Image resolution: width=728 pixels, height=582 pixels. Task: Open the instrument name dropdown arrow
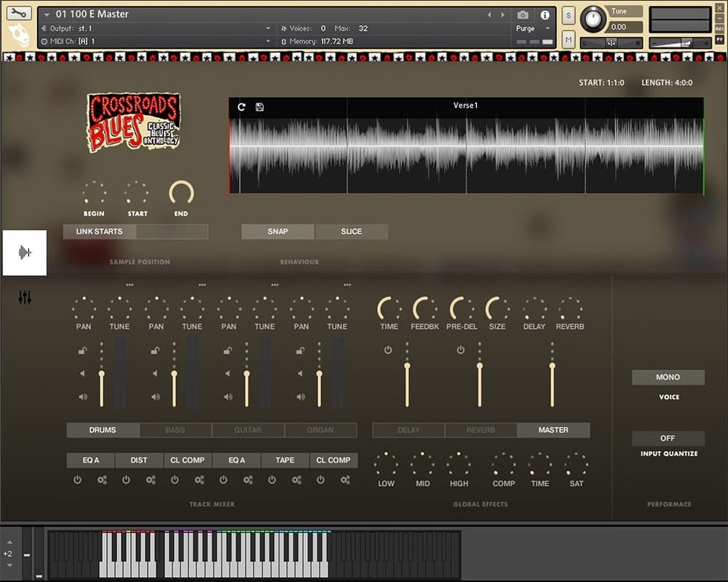point(48,14)
